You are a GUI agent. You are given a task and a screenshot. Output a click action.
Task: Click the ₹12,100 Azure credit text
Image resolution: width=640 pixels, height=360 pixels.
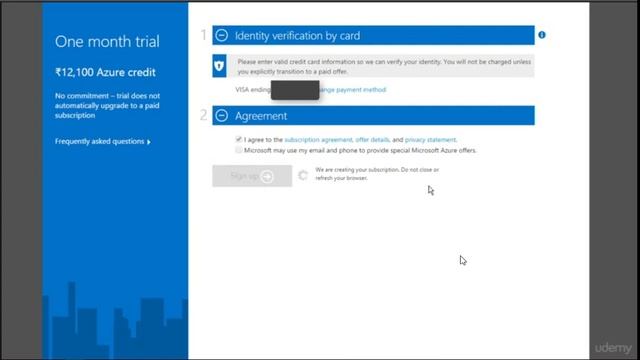[105, 72]
